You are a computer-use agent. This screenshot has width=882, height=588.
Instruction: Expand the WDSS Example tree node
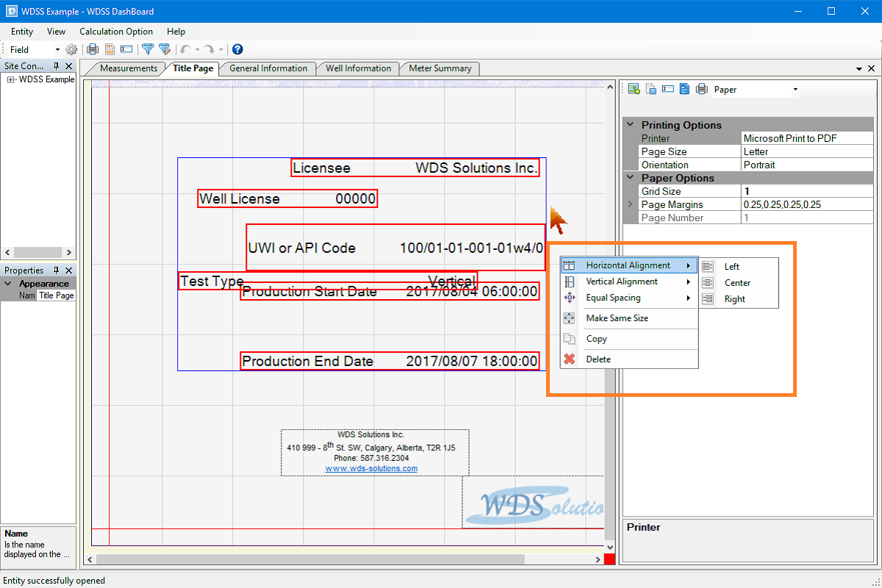pyautogui.click(x=11, y=79)
